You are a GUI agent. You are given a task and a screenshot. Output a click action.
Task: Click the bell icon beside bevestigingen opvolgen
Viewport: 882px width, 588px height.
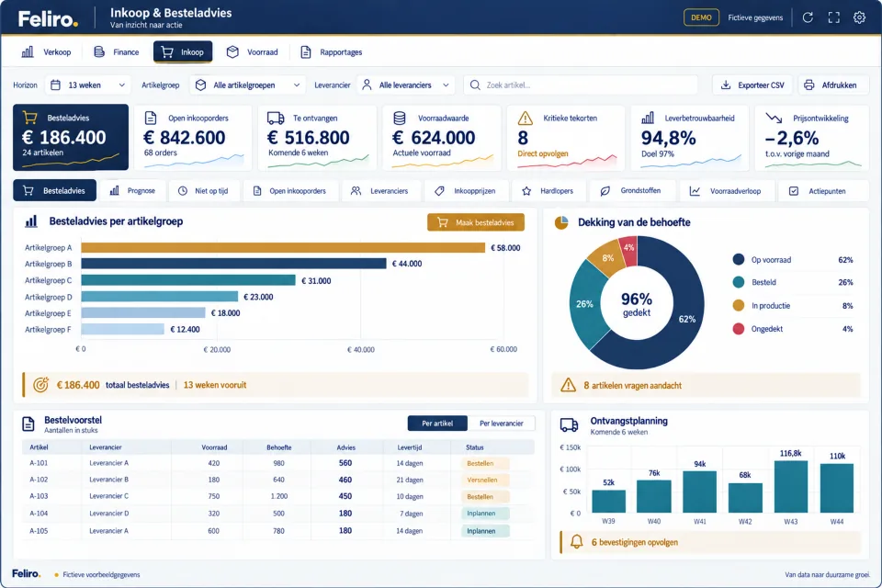coord(577,542)
